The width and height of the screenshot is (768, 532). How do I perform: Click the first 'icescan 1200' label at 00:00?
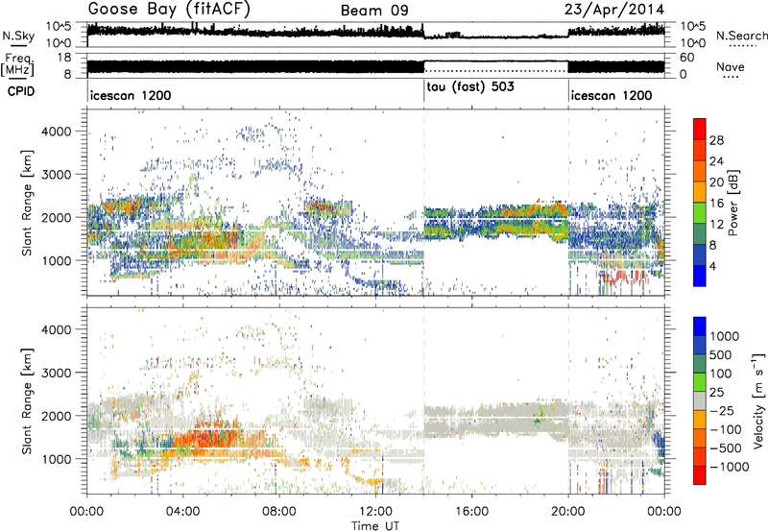pyautogui.click(x=131, y=95)
